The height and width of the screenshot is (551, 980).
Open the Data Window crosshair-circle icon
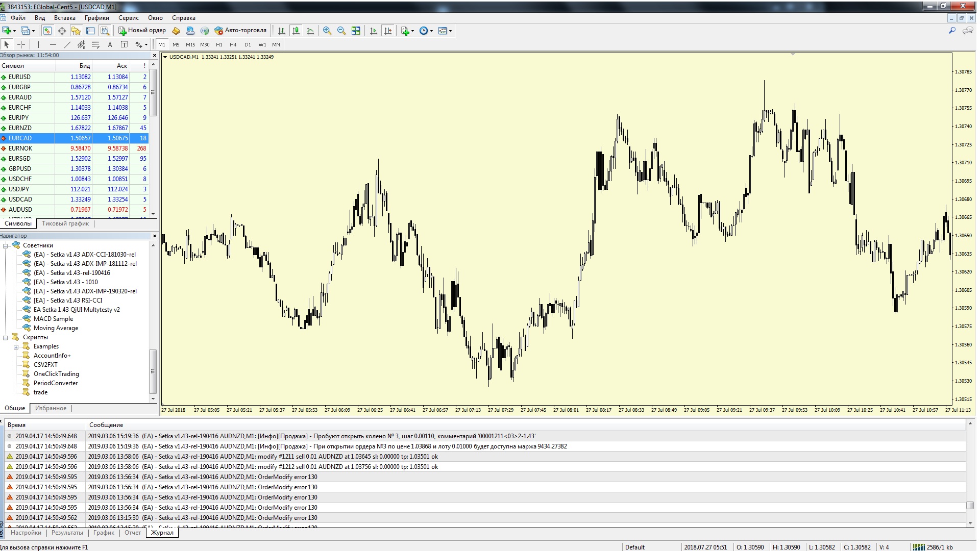pos(62,31)
